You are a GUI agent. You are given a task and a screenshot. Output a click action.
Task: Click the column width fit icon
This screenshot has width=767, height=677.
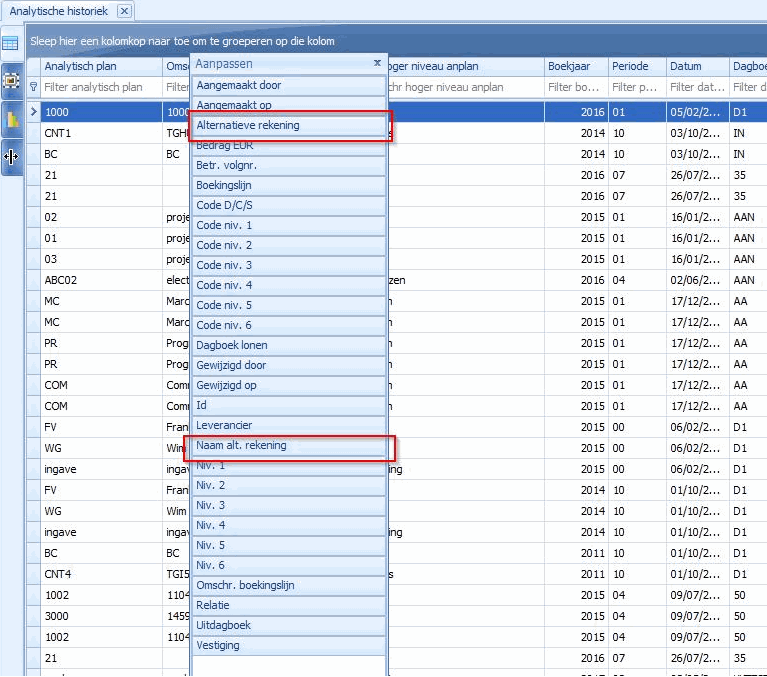(x=12, y=157)
